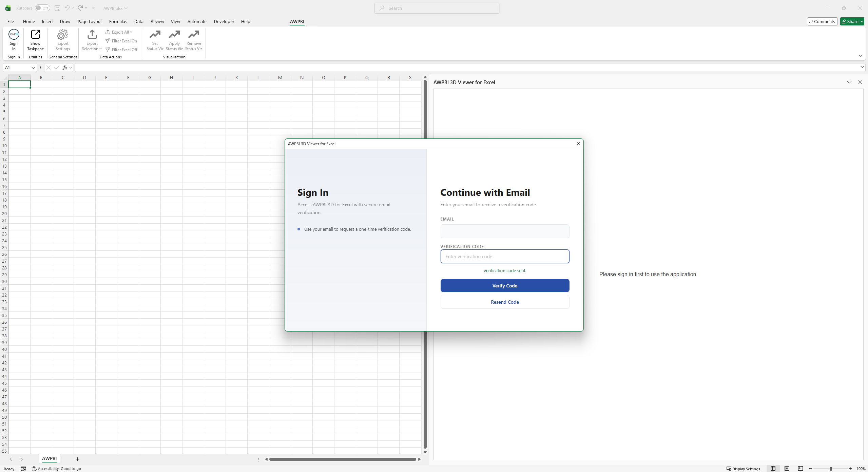868x472 pixels.
Task: Click the Select All corner triangle
Action: coord(5,78)
